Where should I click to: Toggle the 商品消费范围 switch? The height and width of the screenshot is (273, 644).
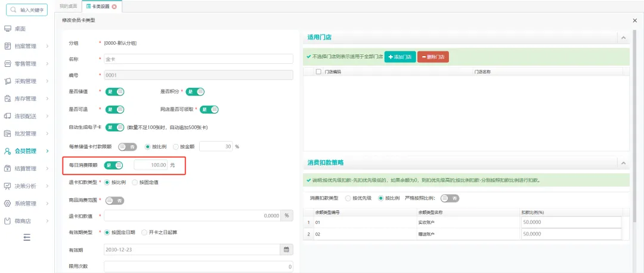click(115, 201)
